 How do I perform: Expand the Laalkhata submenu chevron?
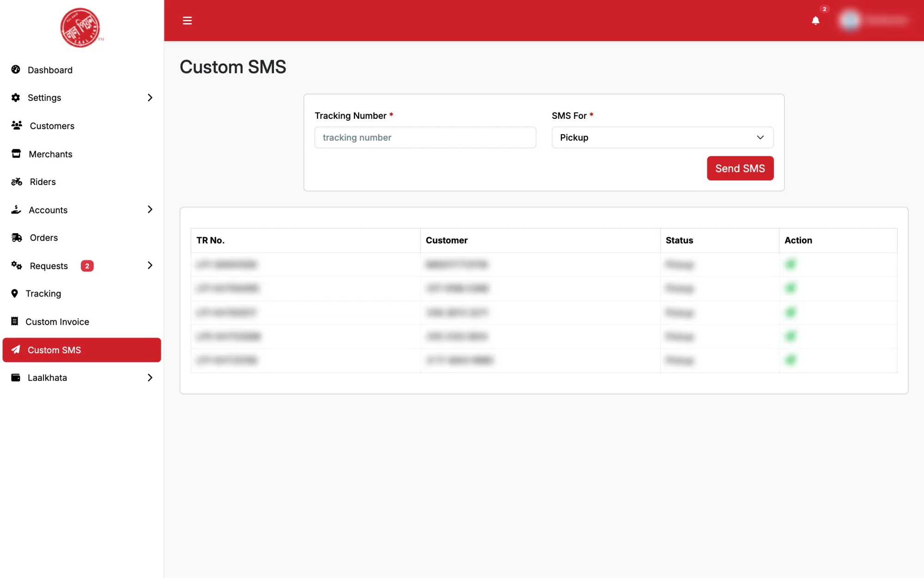(150, 378)
